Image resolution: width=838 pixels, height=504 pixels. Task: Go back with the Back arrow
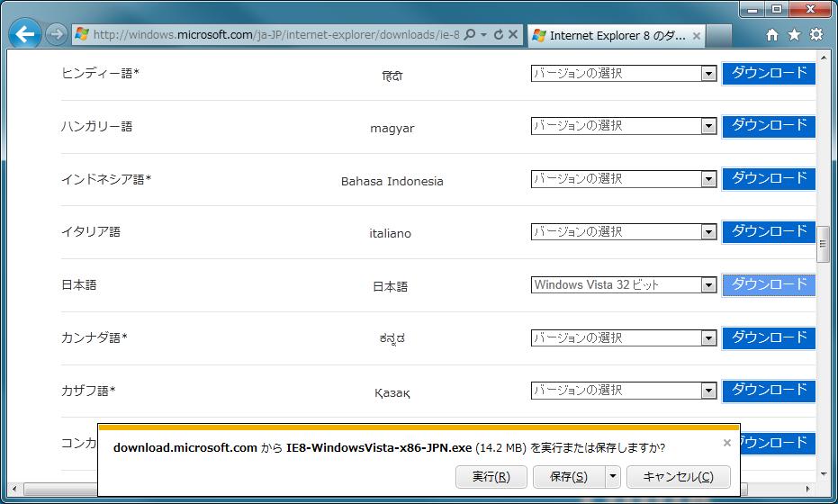(x=24, y=34)
